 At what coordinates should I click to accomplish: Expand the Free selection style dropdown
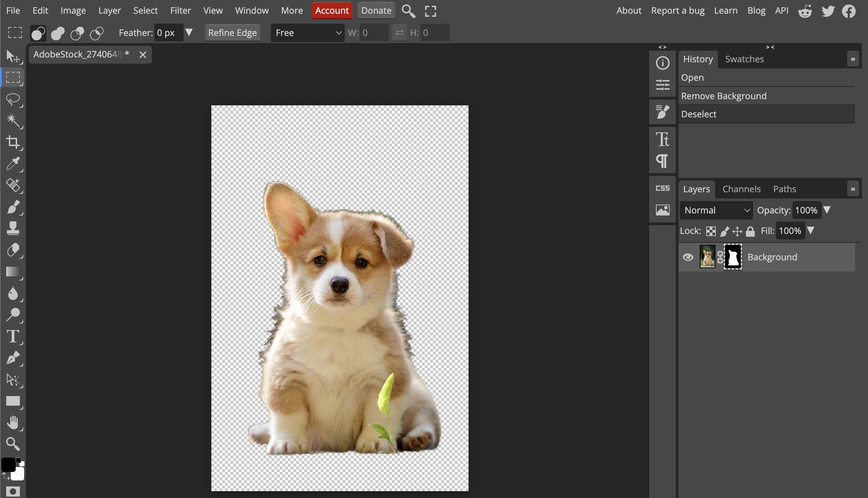click(x=307, y=33)
